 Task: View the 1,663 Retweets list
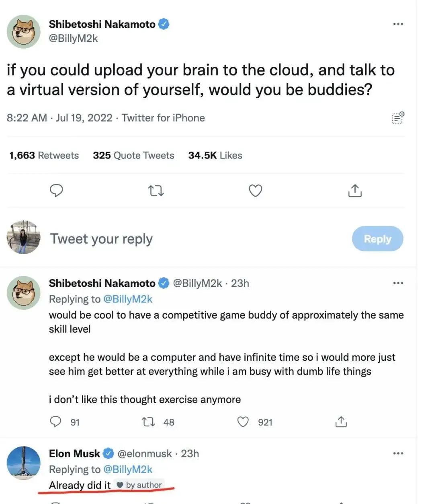tap(44, 155)
